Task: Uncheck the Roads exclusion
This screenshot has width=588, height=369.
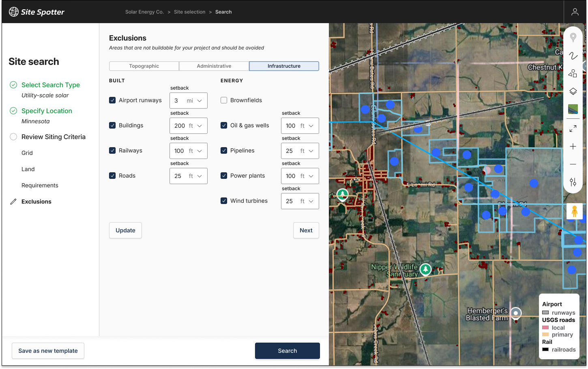Action: [112, 176]
